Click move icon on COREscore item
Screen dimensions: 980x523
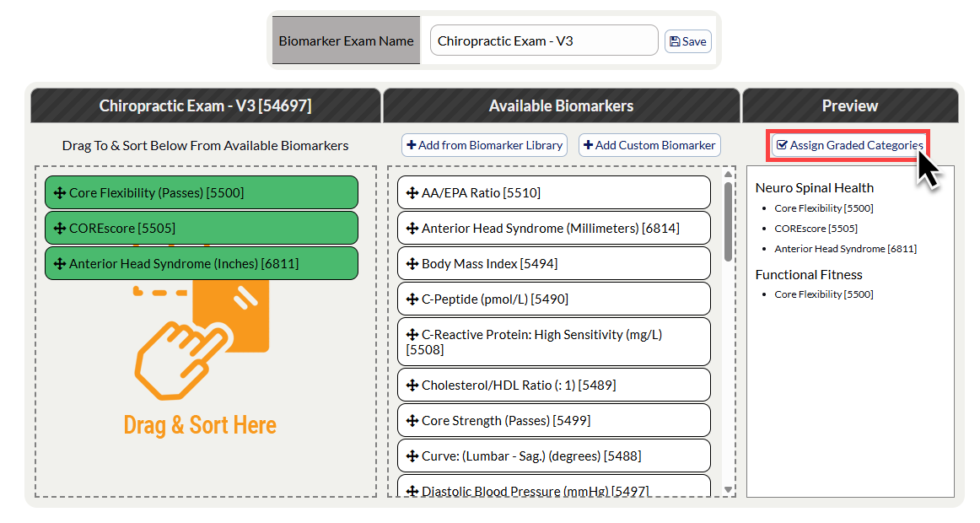[59, 229]
